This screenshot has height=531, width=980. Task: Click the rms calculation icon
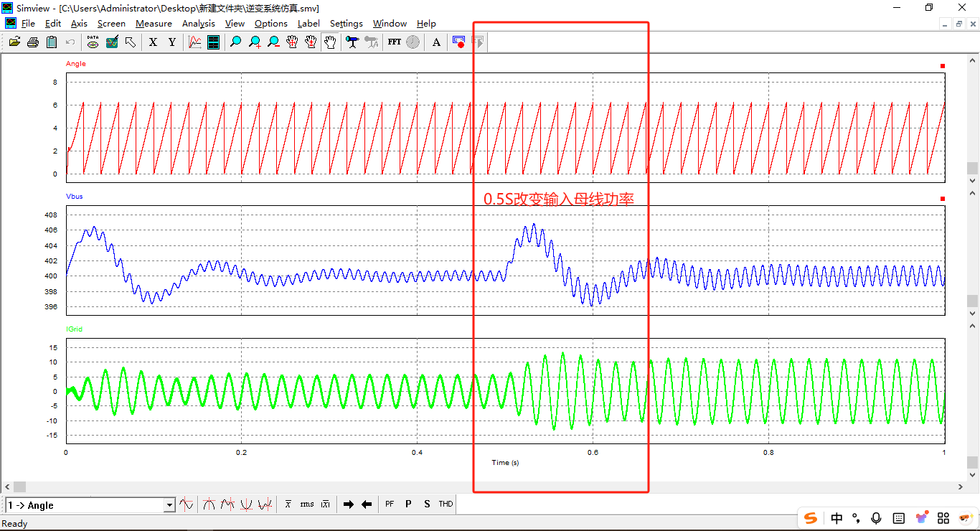(x=307, y=504)
